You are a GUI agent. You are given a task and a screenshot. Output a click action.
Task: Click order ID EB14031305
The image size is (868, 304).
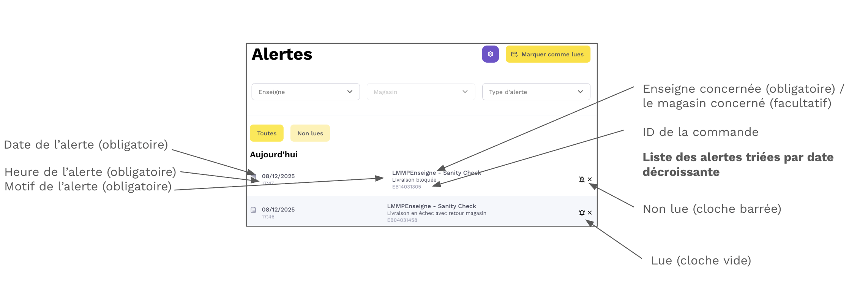(406, 187)
